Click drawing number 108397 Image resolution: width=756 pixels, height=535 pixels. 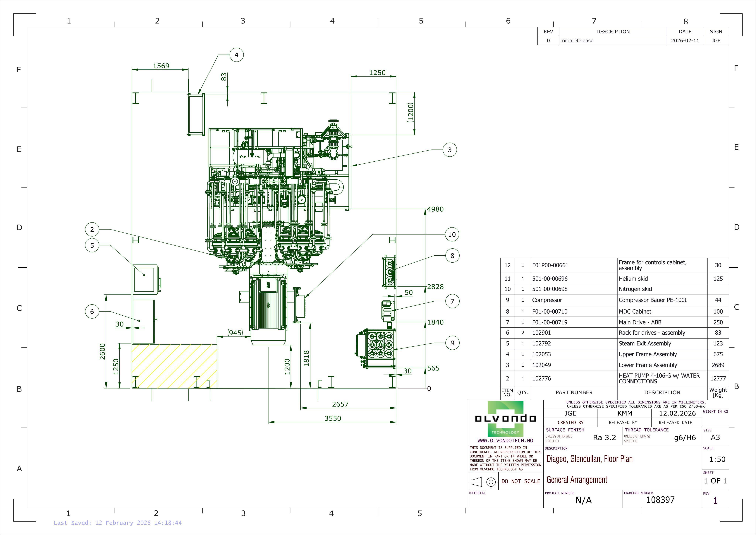pos(661,500)
